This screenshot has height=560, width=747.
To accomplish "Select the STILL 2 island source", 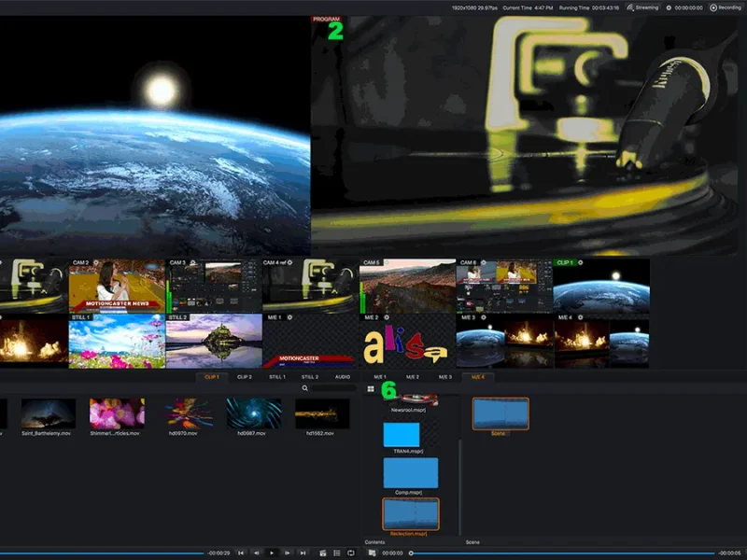I will 214,341.
